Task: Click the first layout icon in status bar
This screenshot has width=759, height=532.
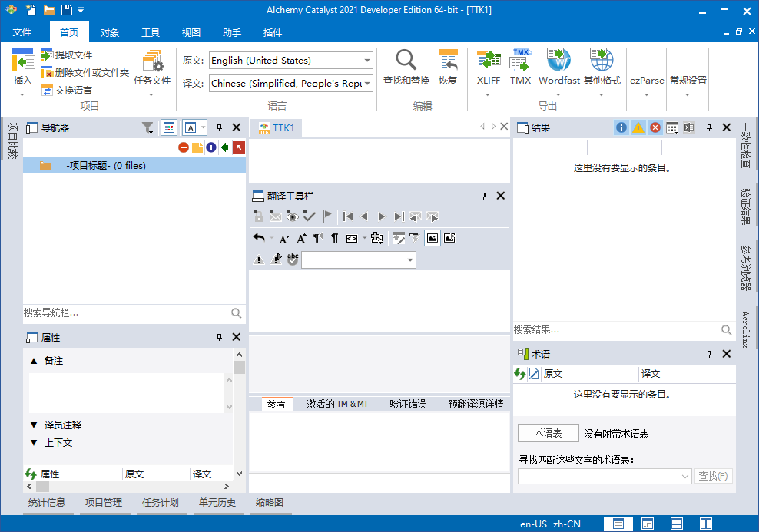Action: click(x=618, y=524)
